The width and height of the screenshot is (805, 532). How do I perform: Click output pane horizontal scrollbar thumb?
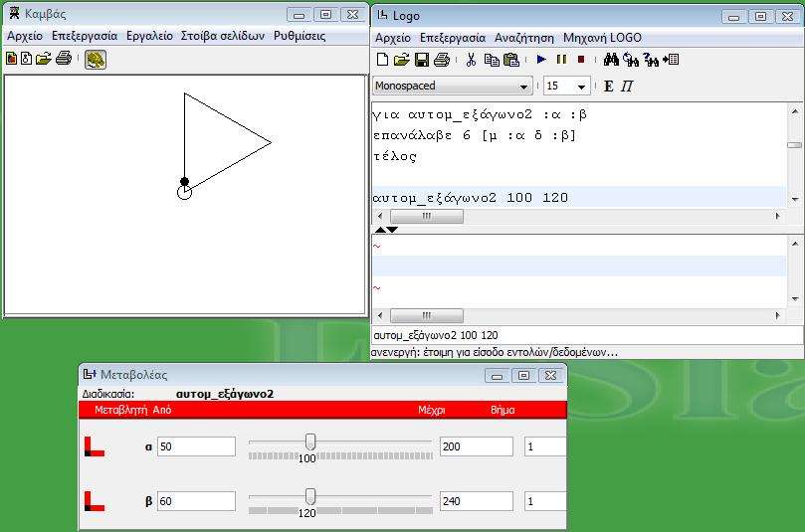(427, 315)
